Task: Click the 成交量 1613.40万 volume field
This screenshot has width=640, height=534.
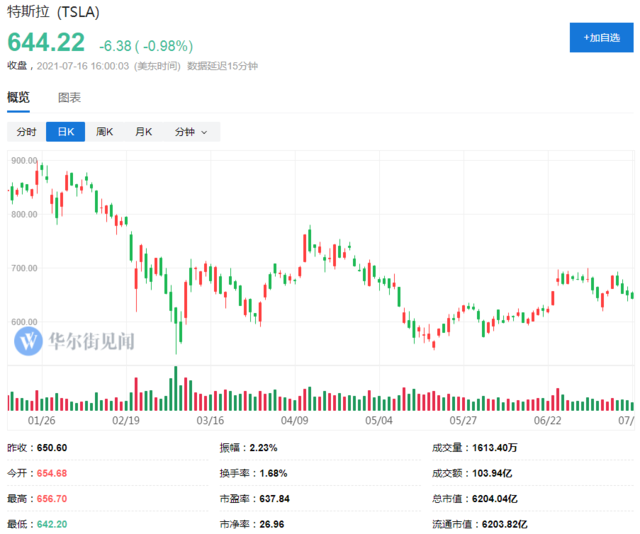Action: 475,448
